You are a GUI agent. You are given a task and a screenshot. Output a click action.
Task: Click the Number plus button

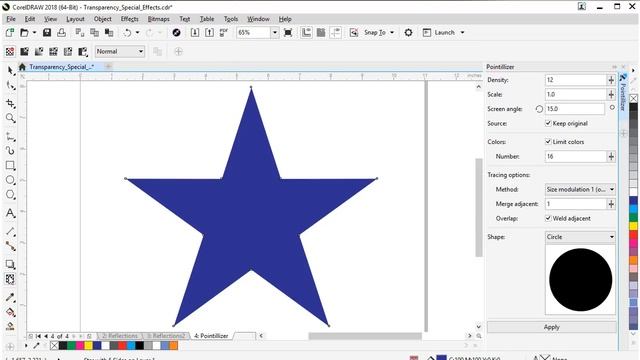click(611, 156)
